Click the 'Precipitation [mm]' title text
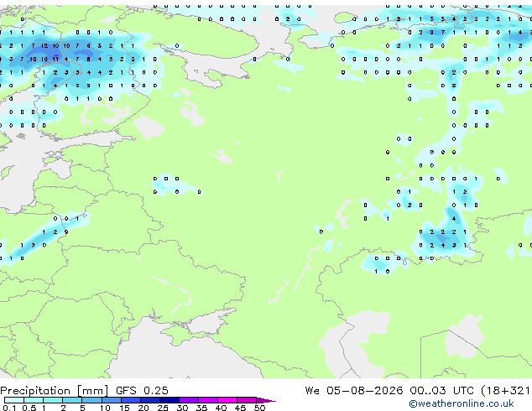The height and width of the screenshot is (411, 532). (x=55, y=391)
